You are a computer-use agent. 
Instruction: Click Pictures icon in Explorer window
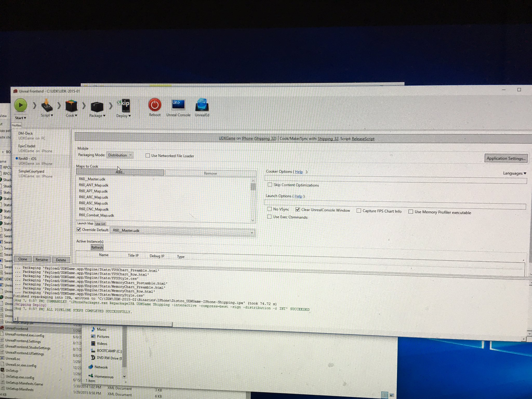click(x=93, y=336)
